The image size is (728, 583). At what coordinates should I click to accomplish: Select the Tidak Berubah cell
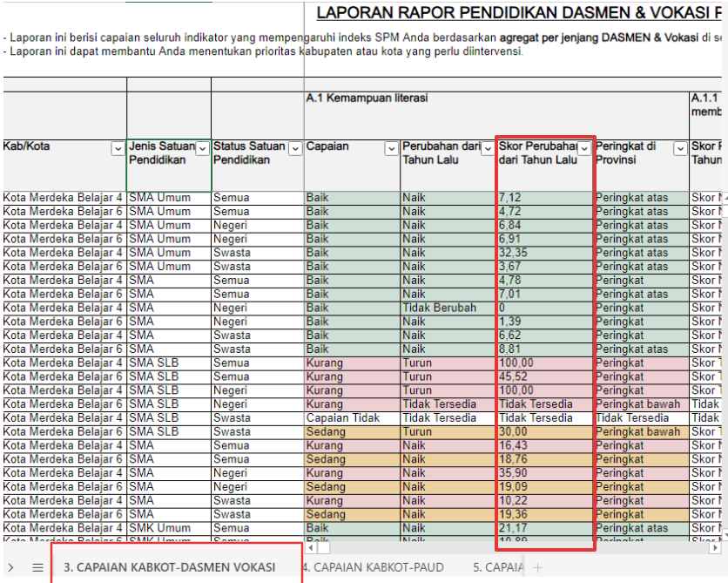coord(448,308)
